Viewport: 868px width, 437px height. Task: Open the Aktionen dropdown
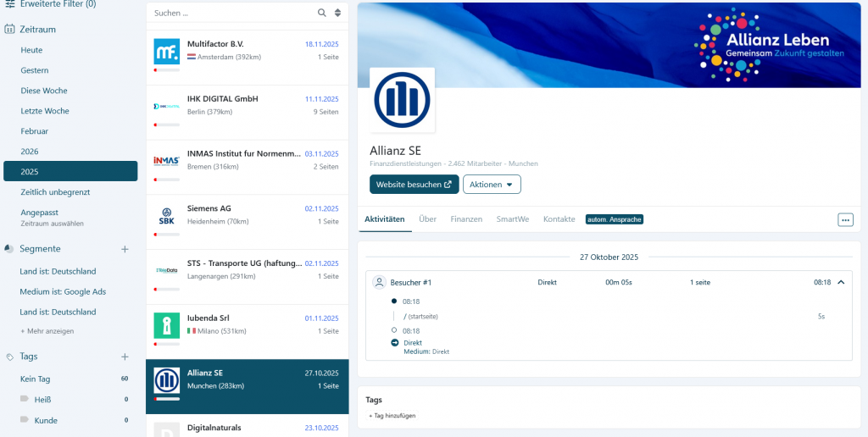[x=492, y=184]
